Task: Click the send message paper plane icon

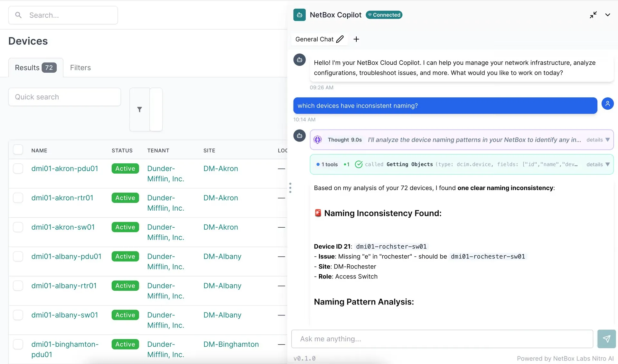Action: tap(606, 339)
